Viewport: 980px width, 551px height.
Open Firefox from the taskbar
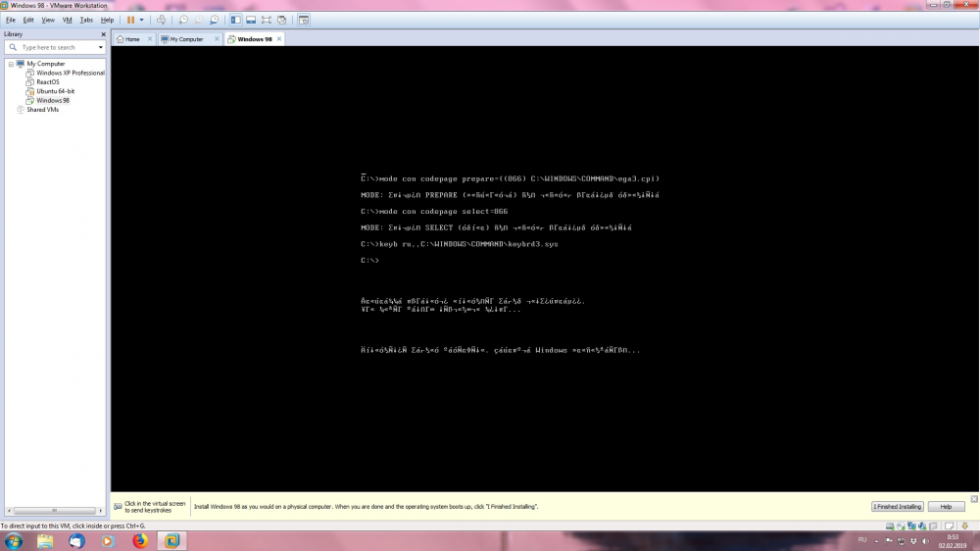pos(140,541)
